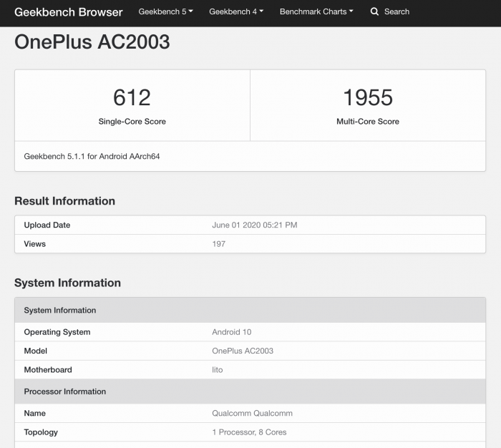Select the 1955 multi-core score number
The height and width of the screenshot is (448, 501).
point(368,97)
